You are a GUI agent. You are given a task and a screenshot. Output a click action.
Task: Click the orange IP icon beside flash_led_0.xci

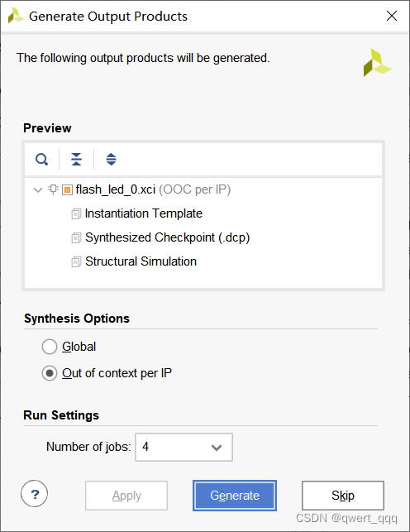click(x=67, y=189)
